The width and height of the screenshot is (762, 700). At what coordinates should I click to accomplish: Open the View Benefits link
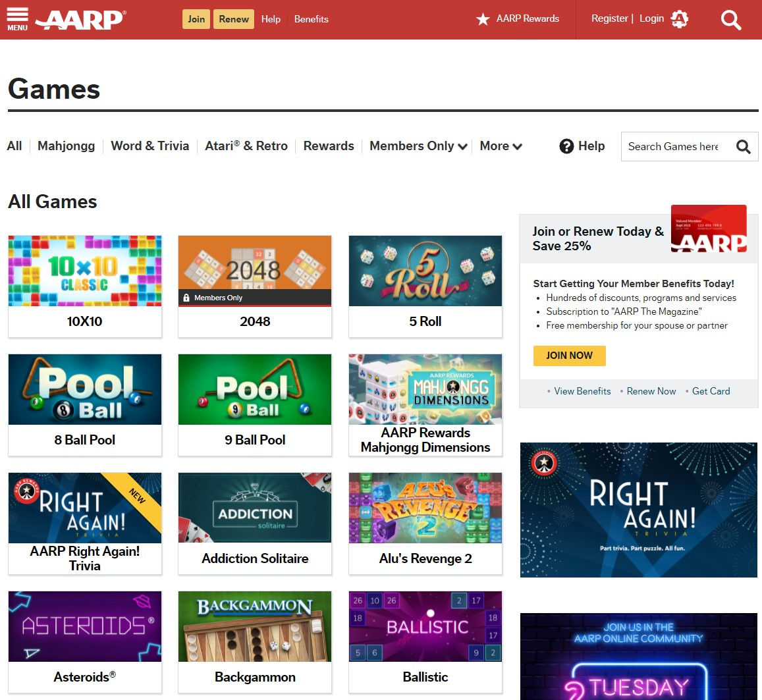[582, 391]
